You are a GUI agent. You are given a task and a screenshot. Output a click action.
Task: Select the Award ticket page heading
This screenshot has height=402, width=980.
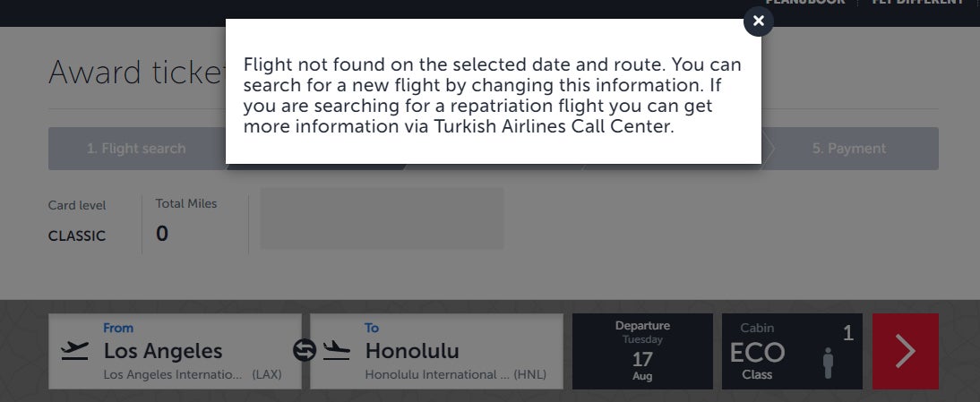(x=136, y=73)
